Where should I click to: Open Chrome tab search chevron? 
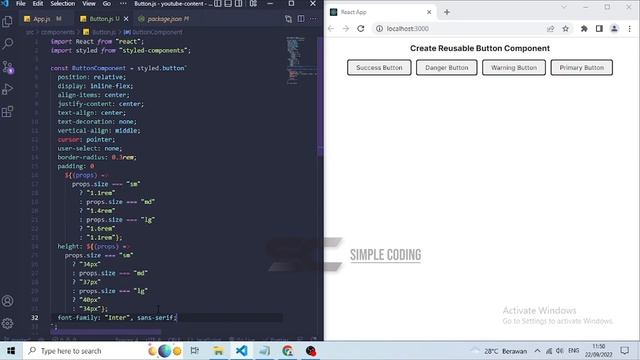pos(564,7)
